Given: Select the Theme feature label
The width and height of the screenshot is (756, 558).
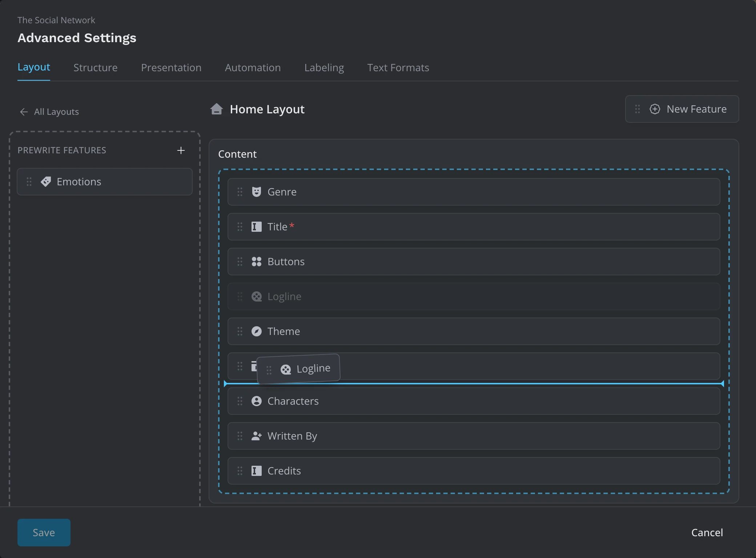Looking at the screenshot, I should pos(284,331).
